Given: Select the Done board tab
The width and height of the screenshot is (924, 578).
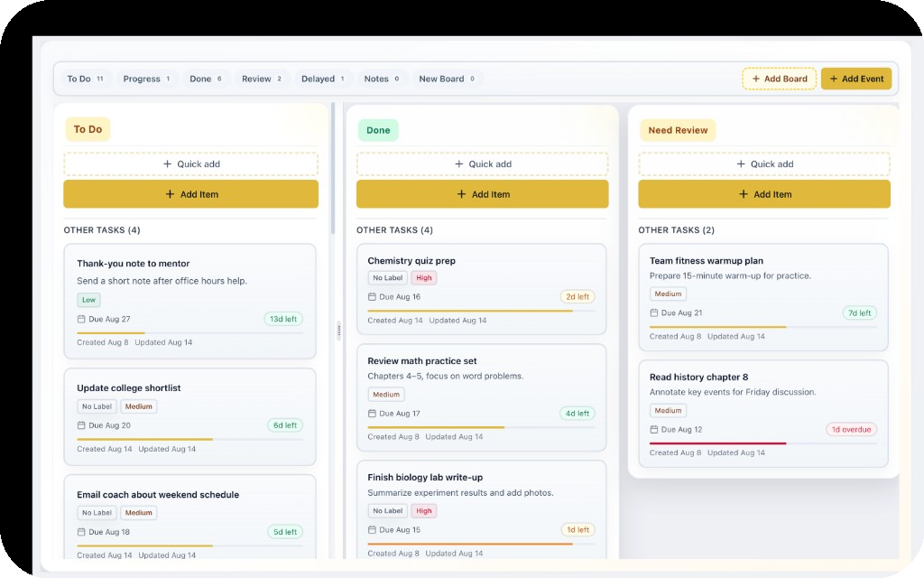Looking at the screenshot, I should coord(205,79).
